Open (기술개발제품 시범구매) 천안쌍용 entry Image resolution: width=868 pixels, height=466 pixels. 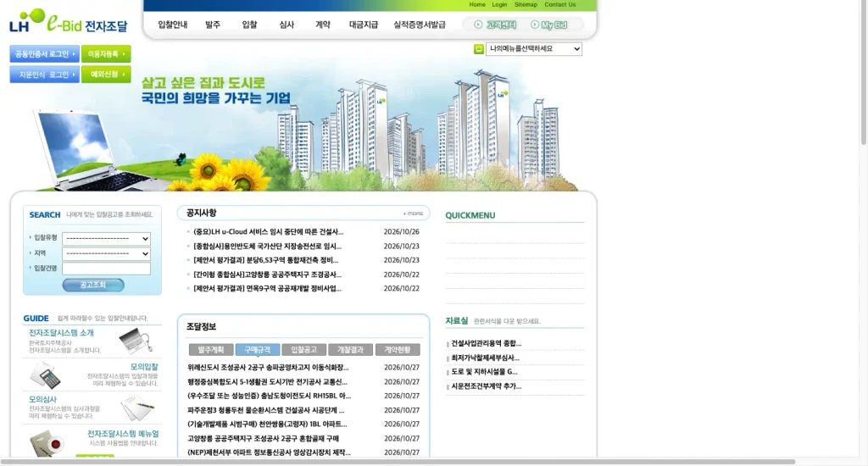click(x=267, y=424)
